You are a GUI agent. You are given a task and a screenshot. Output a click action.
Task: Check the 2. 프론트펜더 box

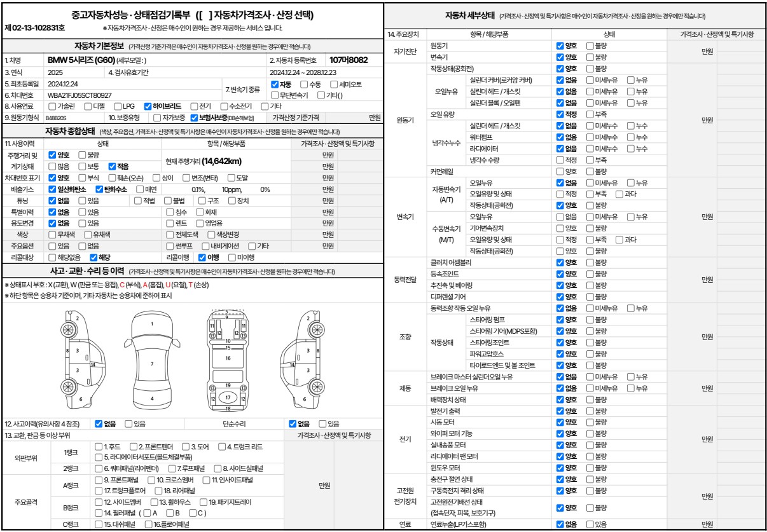134,447
